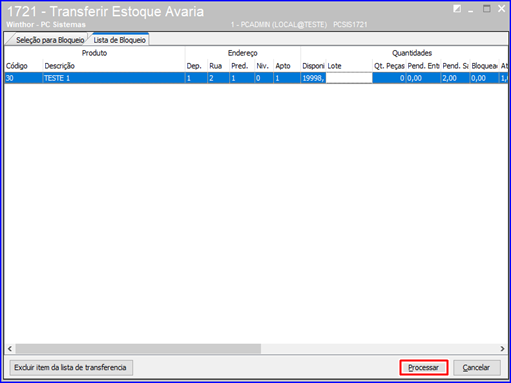511x383 pixels.
Task: Click the Disponi column header
Action: pyautogui.click(x=313, y=66)
